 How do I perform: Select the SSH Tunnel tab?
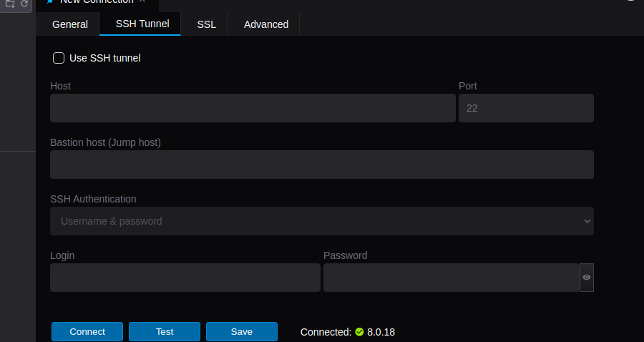click(142, 24)
